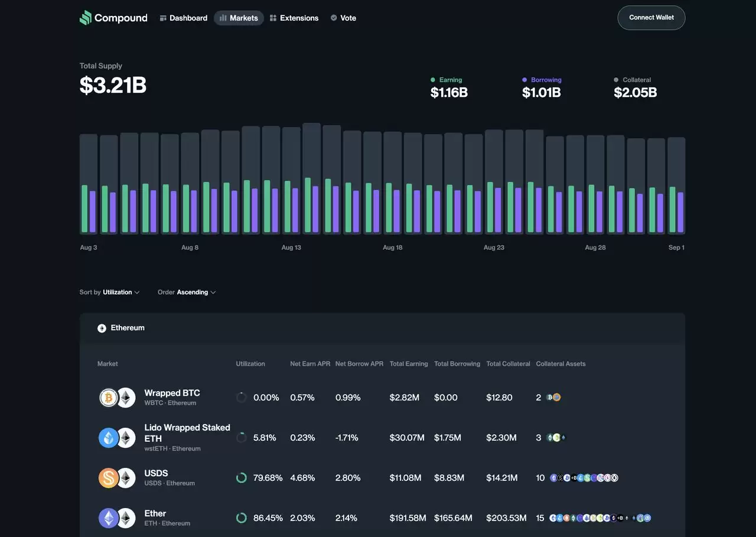The image size is (756, 537).
Task: Click the Compound logo icon
Action: 86,18
